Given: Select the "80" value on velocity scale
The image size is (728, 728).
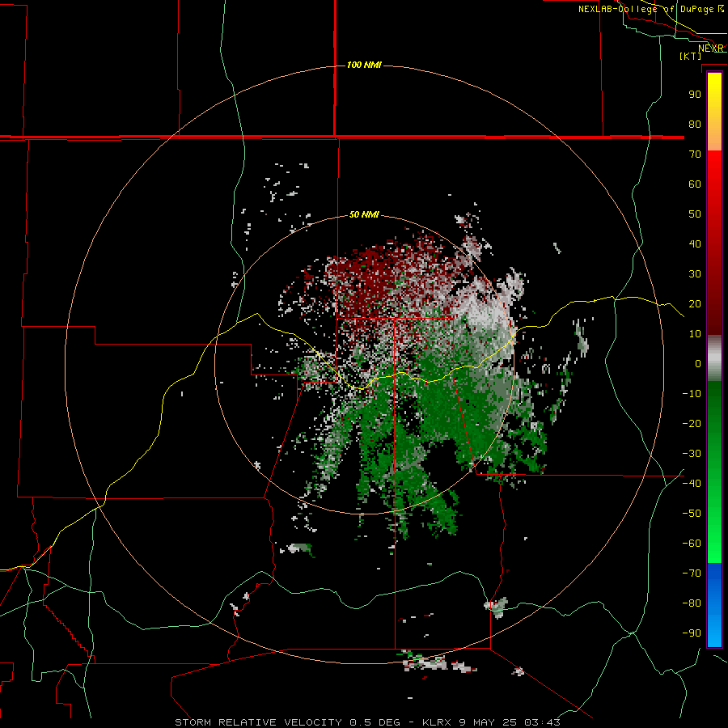Looking at the screenshot, I should (x=695, y=124).
